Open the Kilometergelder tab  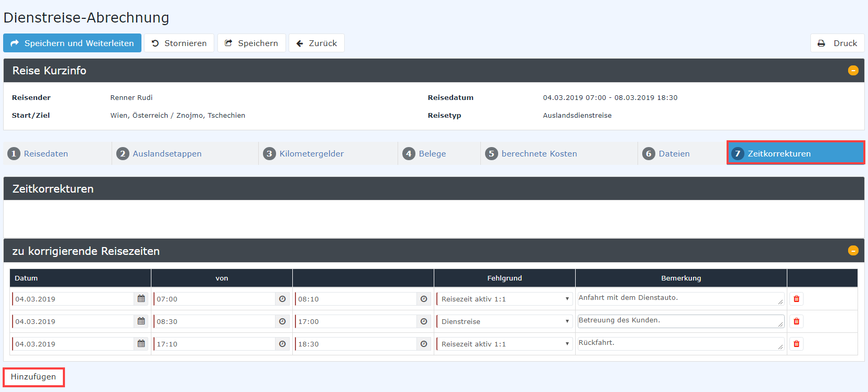[x=328, y=153]
